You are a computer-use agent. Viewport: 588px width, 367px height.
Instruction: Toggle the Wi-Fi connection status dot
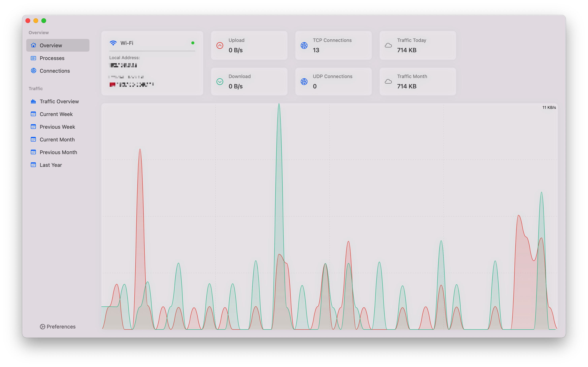click(x=192, y=43)
